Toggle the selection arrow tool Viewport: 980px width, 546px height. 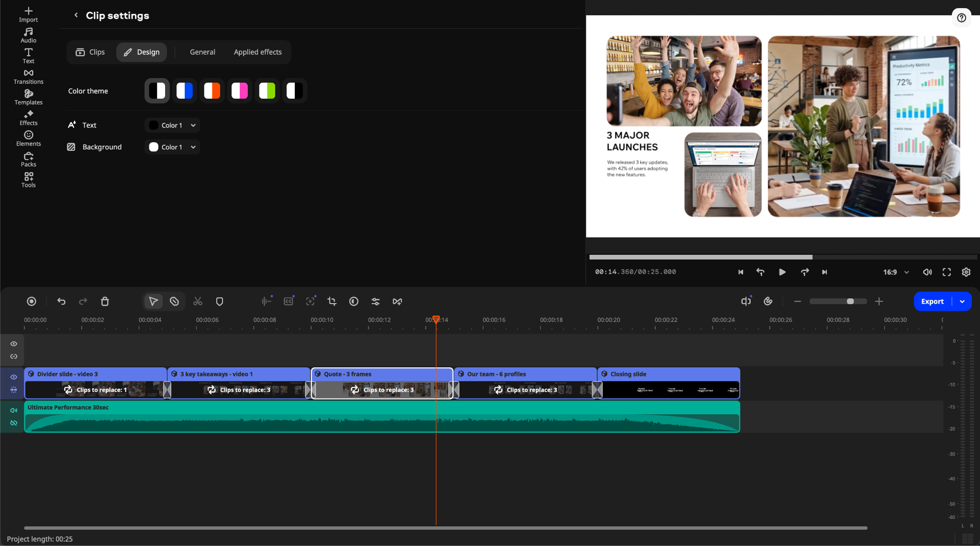point(153,301)
